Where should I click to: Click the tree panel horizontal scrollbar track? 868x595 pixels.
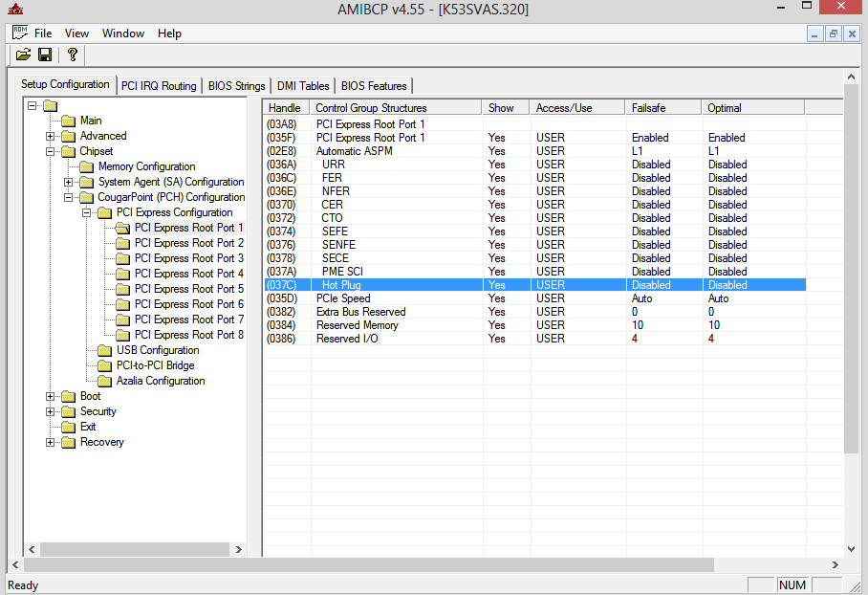tap(135, 550)
